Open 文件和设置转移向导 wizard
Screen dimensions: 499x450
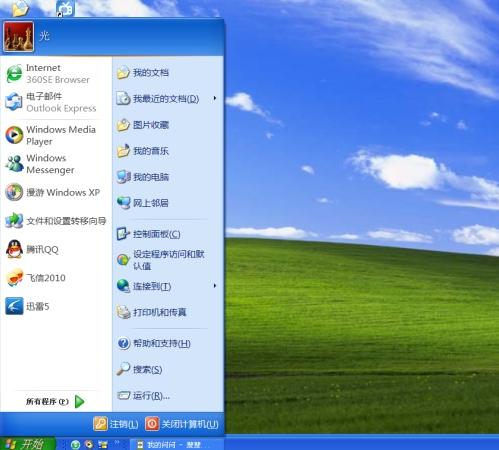(x=56, y=221)
